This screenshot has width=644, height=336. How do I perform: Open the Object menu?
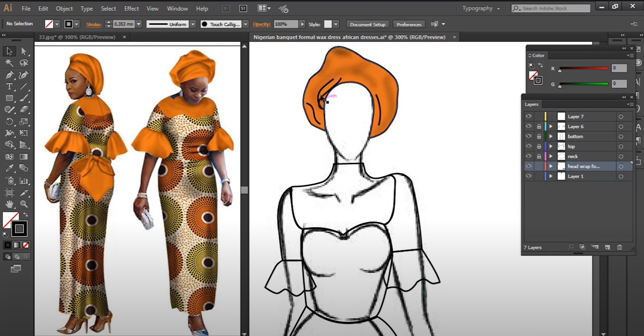[x=64, y=9]
